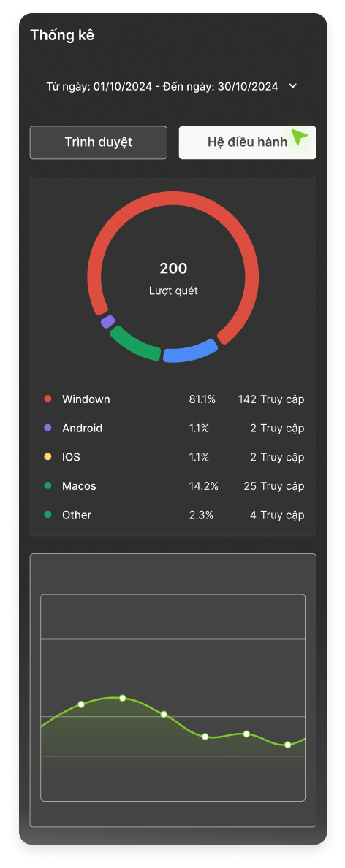The width and height of the screenshot is (345, 868).
Task: Click the red dot beside Windown
Action: click(48, 399)
